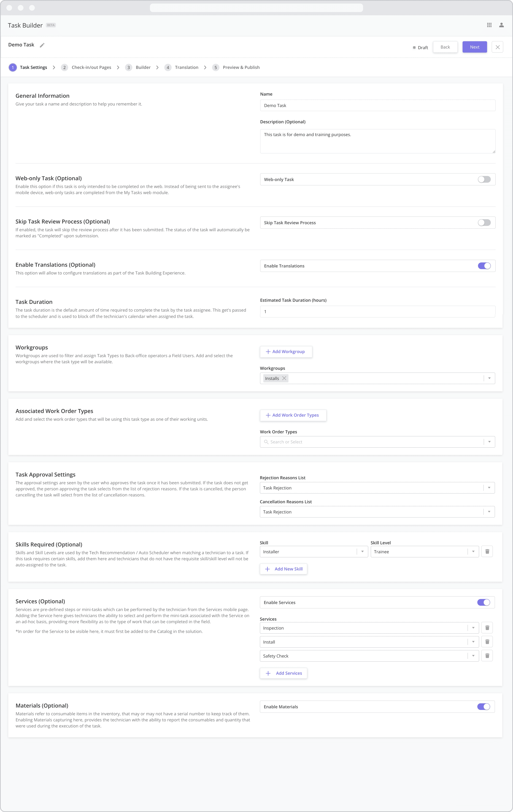Open the user profile icon
The image size is (513, 812).
point(501,25)
